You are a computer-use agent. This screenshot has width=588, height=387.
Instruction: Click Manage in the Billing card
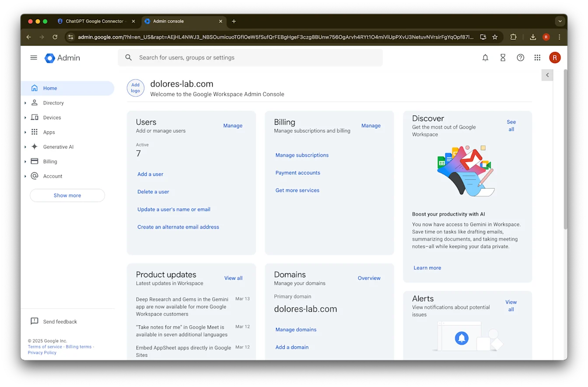[371, 126]
